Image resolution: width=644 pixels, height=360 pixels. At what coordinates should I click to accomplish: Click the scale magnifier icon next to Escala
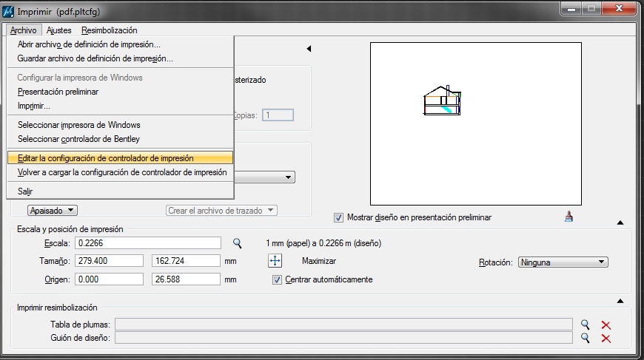[x=237, y=243]
